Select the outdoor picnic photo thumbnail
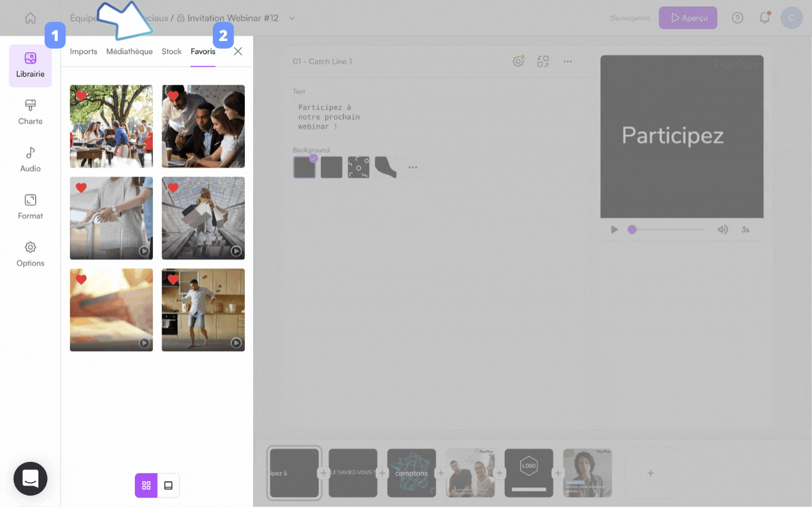Image resolution: width=812 pixels, height=507 pixels. pos(111,126)
